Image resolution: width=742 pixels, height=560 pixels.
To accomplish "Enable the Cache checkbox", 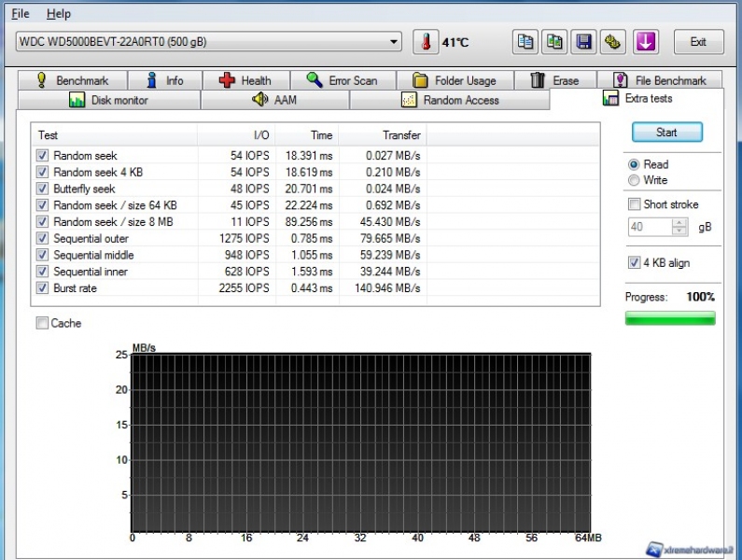I will pyautogui.click(x=42, y=324).
